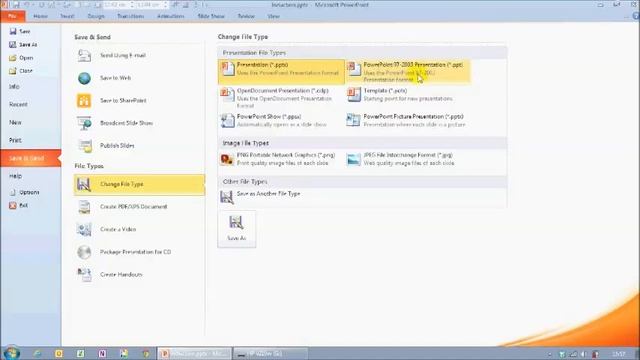This screenshot has width=640, height=360.
Task: Switch to the Transitions ribbon tab
Action: click(131, 16)
